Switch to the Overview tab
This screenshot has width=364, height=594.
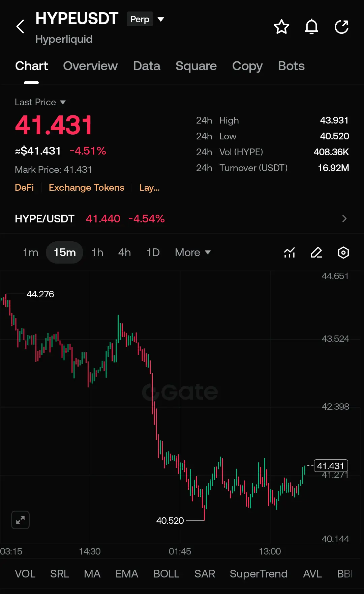(90, 66)
